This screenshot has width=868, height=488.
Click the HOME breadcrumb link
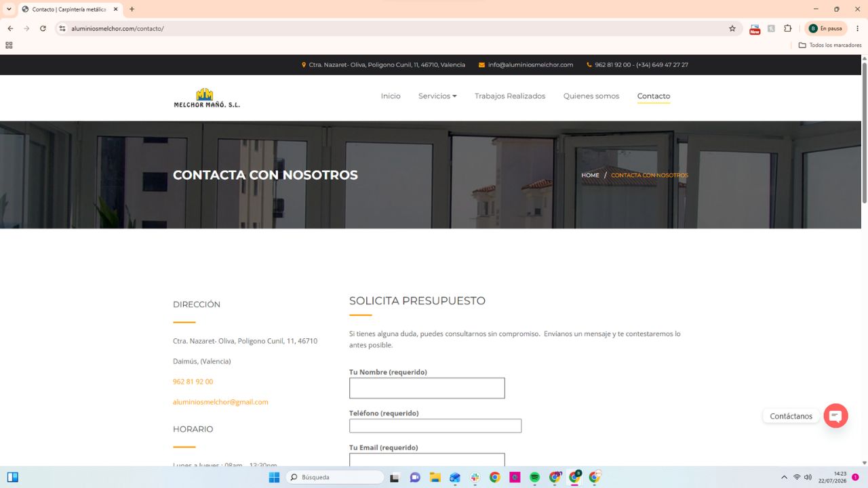[x=590, y=176]
